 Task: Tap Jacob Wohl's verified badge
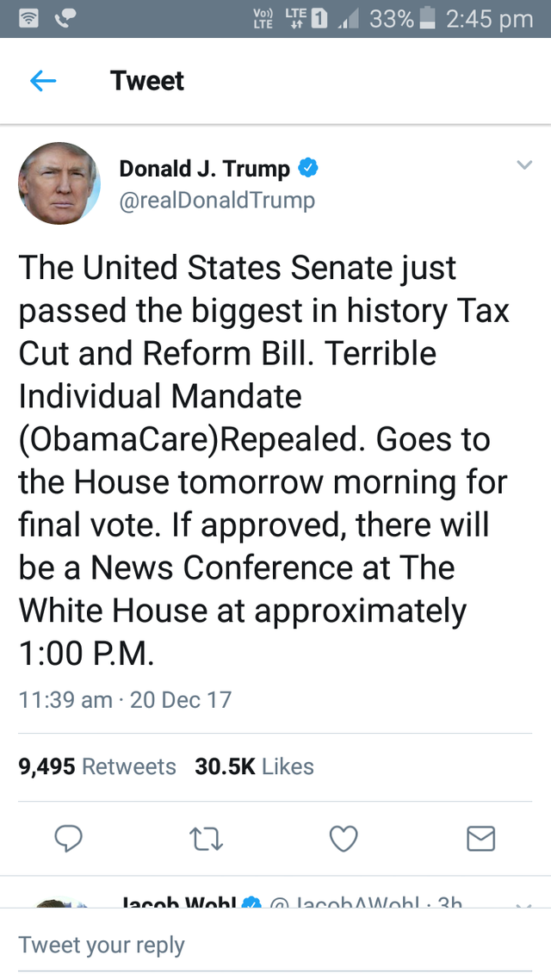click(251, 902)
